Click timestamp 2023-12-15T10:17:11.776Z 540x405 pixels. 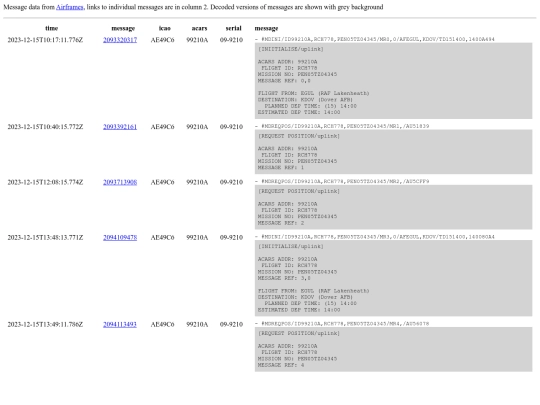pos(45,40)
